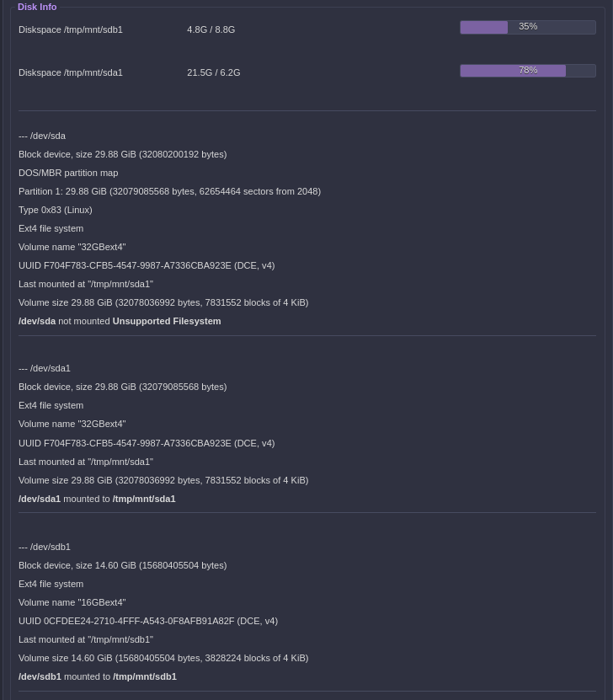Click the Partition 1: 29.88 GiB line

click(x=169, y=191)
